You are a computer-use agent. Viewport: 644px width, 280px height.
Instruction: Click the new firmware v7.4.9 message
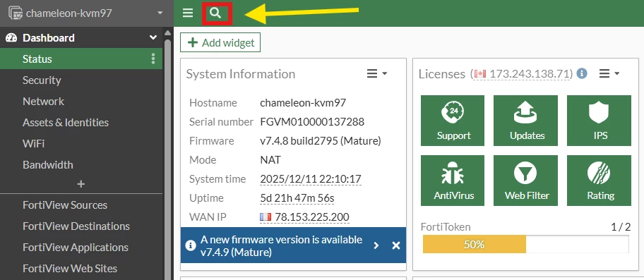pos(281,245)
